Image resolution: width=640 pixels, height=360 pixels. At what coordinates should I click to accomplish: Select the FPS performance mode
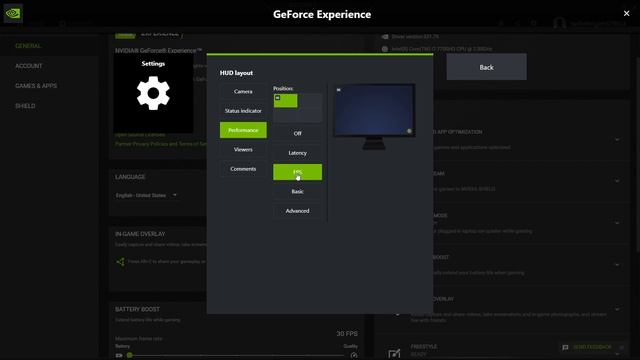point(297,172)
